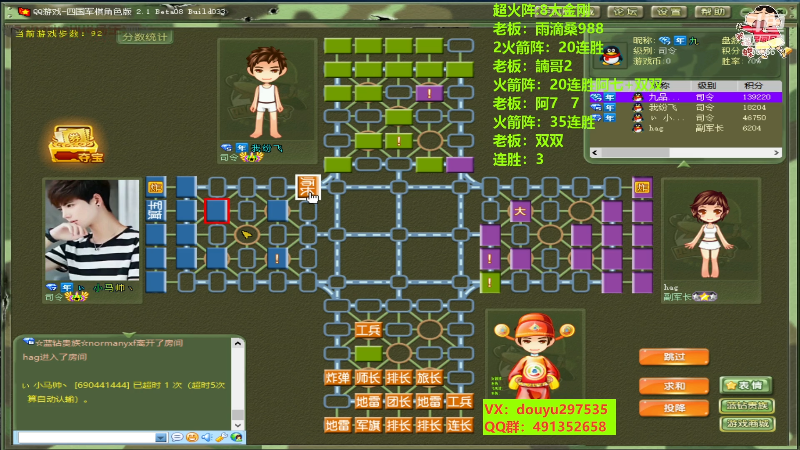Open the 夺宝 treasure chest

coord(76,144)
